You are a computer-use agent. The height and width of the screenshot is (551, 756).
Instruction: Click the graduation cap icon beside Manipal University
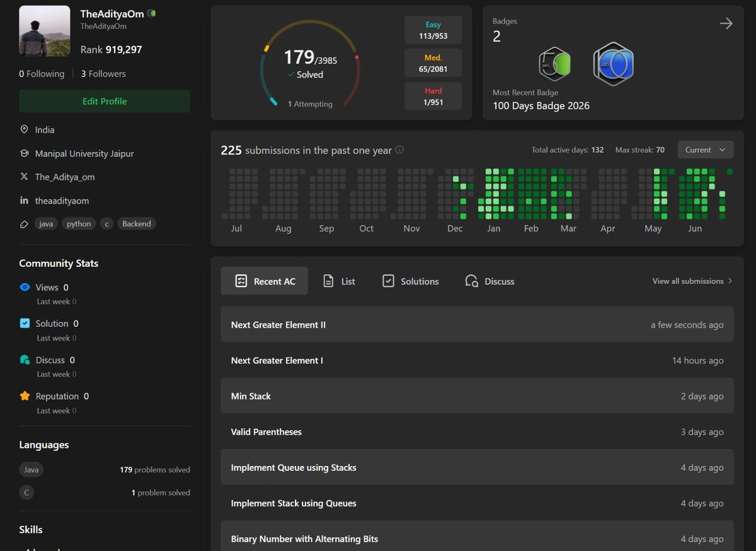[24, 153]
